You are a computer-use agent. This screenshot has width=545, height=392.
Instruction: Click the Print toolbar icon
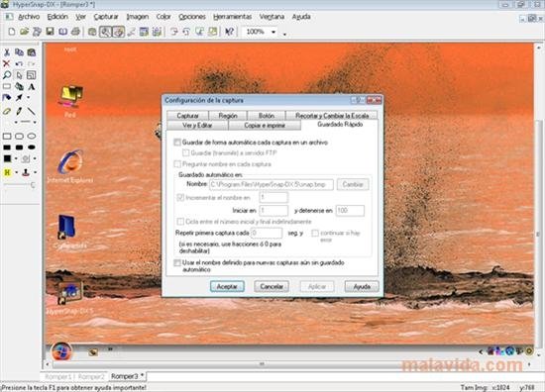75,32
